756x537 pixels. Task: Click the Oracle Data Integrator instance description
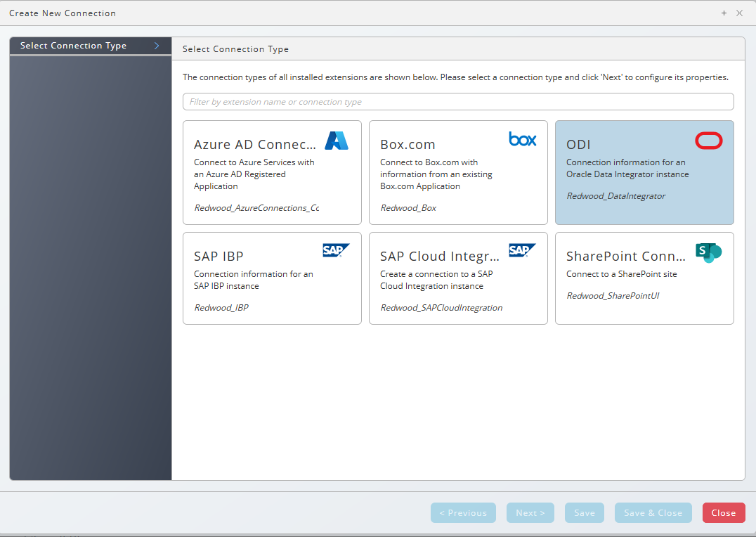click(x=627, y=169)
